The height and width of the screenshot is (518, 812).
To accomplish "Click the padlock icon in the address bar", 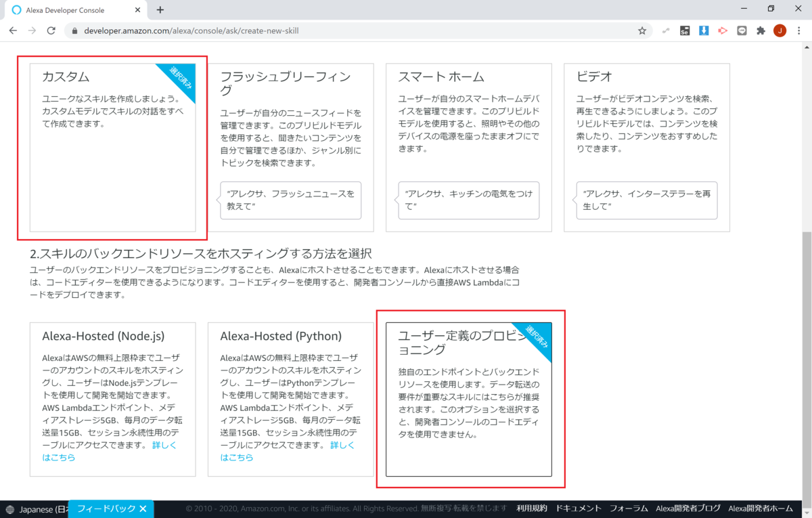I will tap(74, 30).
